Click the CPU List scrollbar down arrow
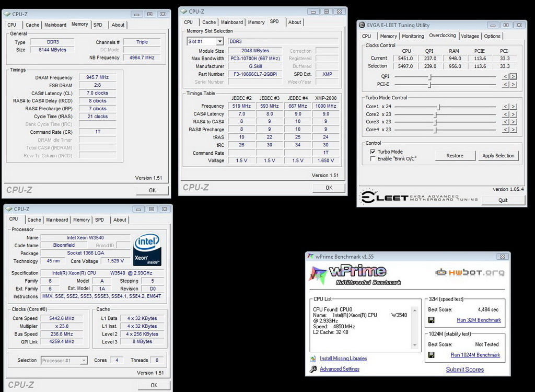Viewport: 535px width, 392px height. 414,345
